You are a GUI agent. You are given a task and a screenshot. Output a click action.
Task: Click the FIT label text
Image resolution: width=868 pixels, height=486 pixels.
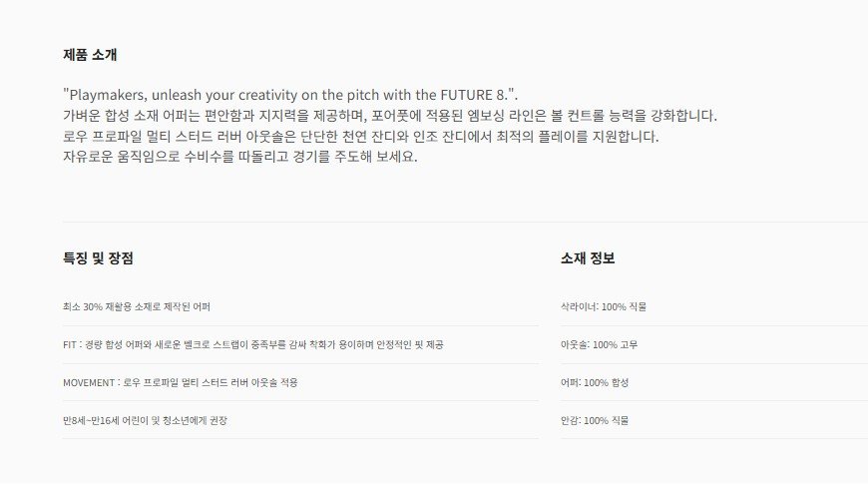pos(69,345)
